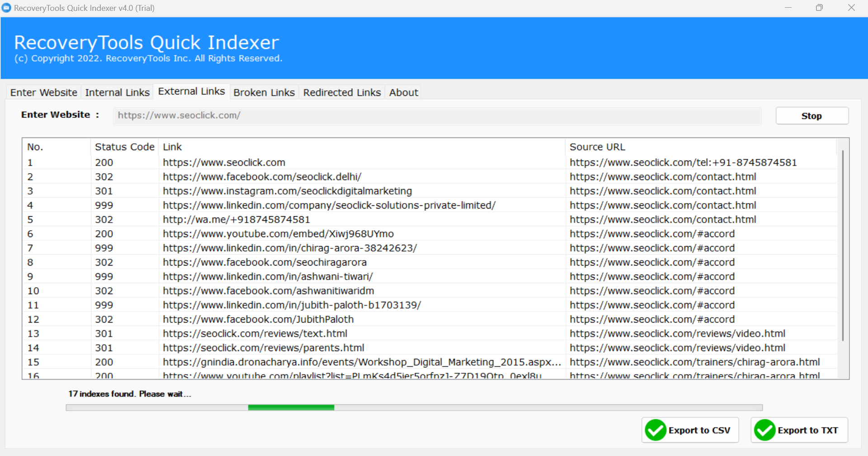
Task: Select linkedin jubith-paloth-b1703139 link
Action: 292,305
